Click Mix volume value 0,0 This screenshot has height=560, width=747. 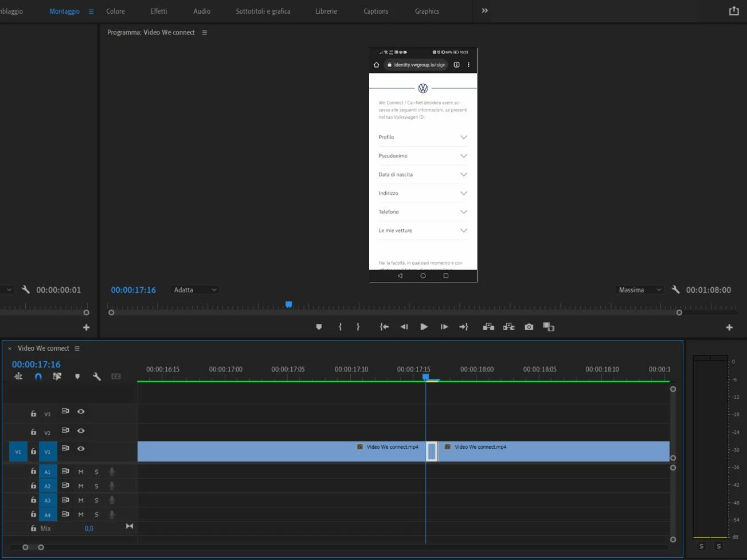click(89, 528)
